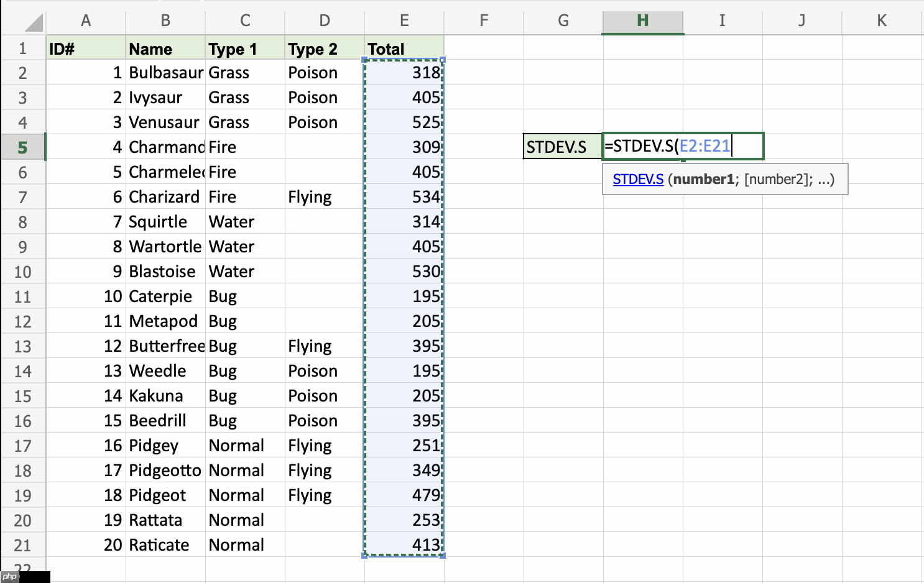The image size is (924, 583).
Task: Click Flying type in Charizard row
Action: point(325,197)
